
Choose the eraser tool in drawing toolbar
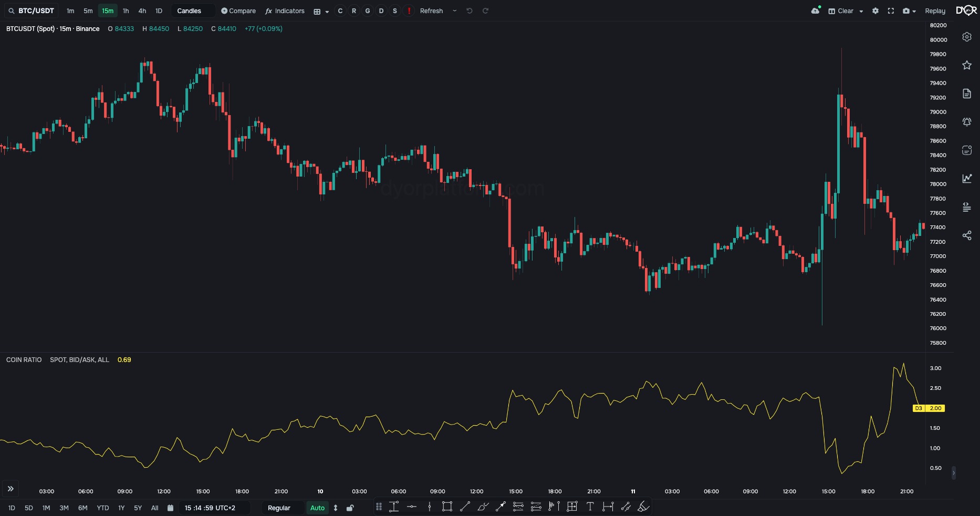click(643, 507)
